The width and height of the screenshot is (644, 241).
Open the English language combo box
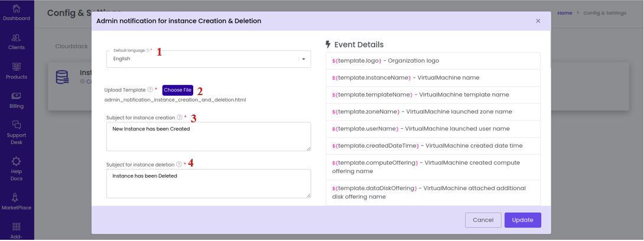pyautogui.click(x=209, y=59)
